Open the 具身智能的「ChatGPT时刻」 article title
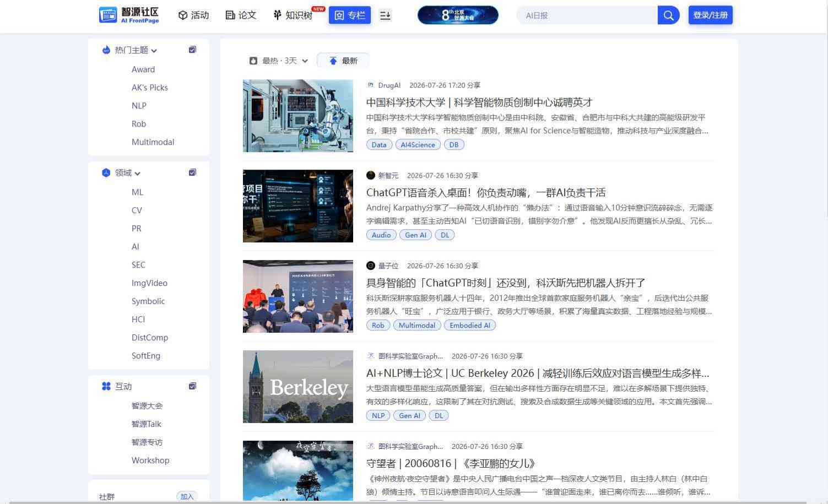828x504 pixels. click(x=506, y=283)
